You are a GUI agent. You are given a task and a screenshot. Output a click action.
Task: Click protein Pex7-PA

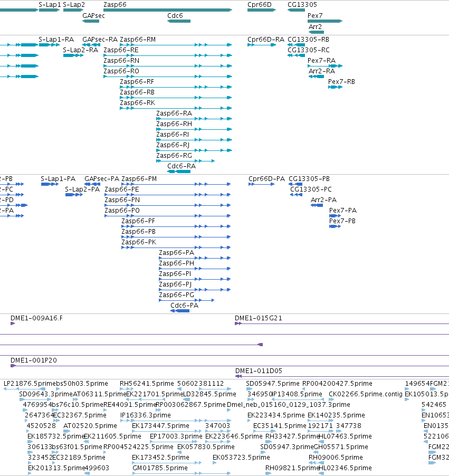pyautogui.click(x=343, y=211)
